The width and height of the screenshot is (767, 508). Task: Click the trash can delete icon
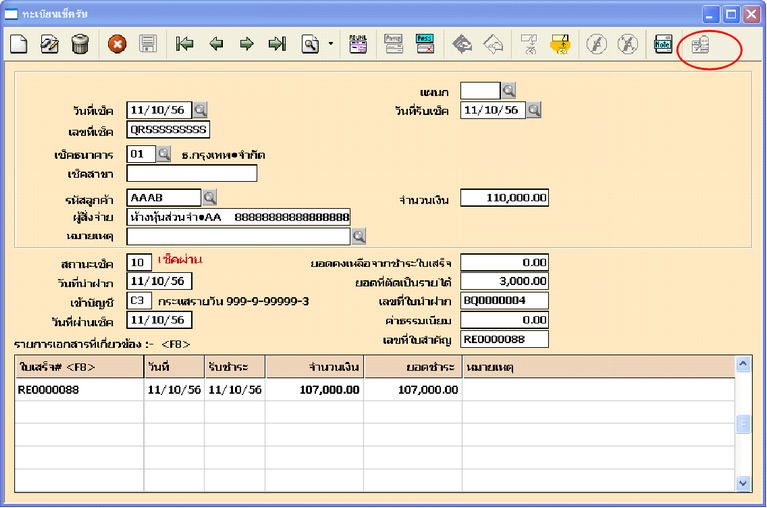80,44
